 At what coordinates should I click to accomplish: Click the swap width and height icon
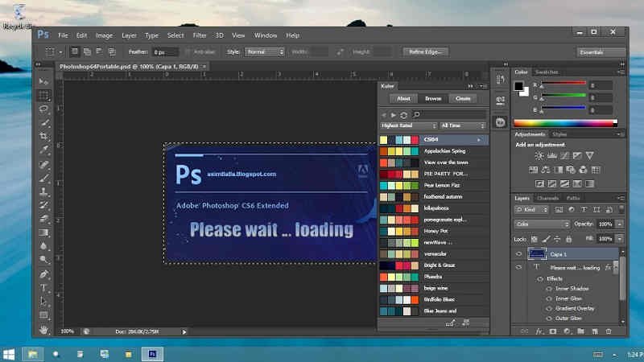[x=340, y=52]
